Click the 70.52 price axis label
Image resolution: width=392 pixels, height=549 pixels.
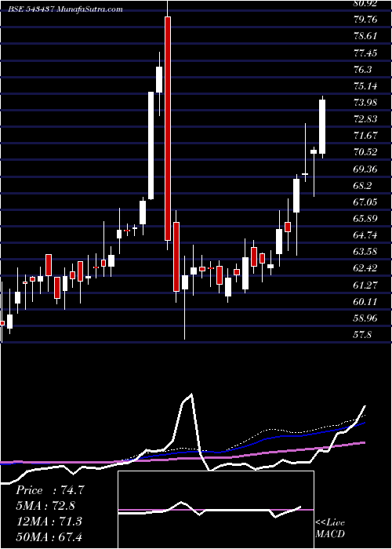(x=367, y=151)
